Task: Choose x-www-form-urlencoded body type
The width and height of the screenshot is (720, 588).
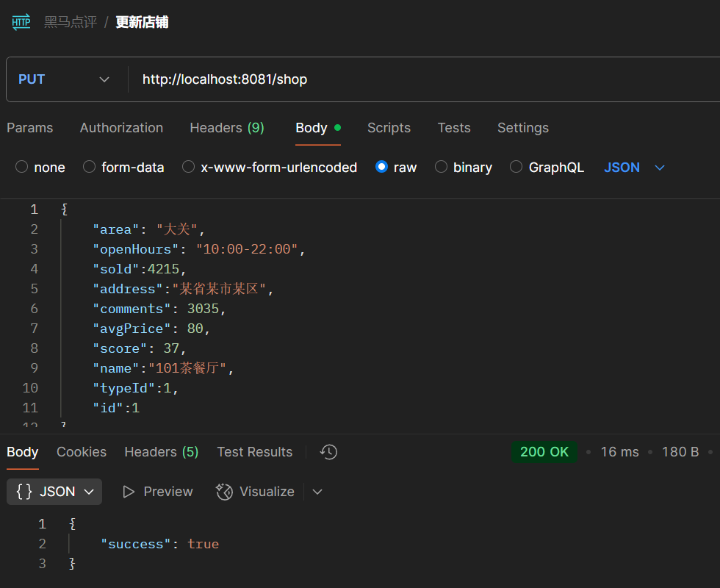Action: pyautogui.click(x=189, y=168)
